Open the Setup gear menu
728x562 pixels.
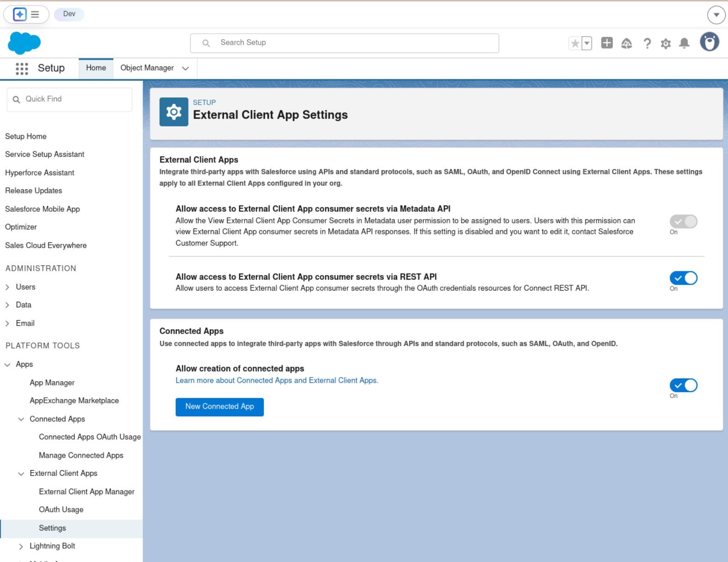coord(665,43)
